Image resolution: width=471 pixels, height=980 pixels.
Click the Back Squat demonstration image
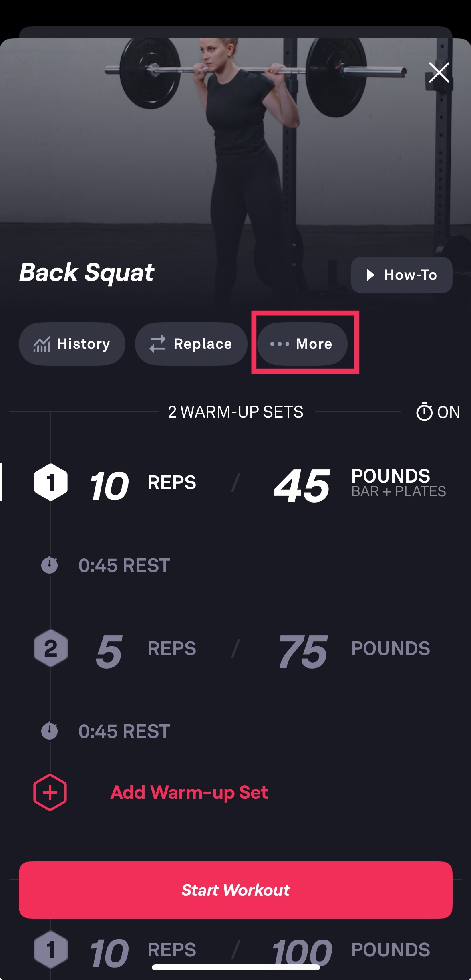(235, 148)
